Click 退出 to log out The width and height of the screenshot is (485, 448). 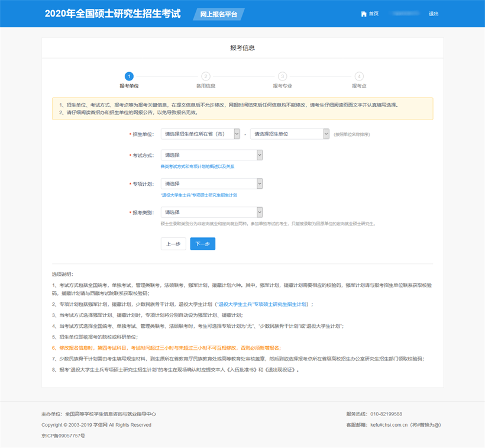(434, 14)
